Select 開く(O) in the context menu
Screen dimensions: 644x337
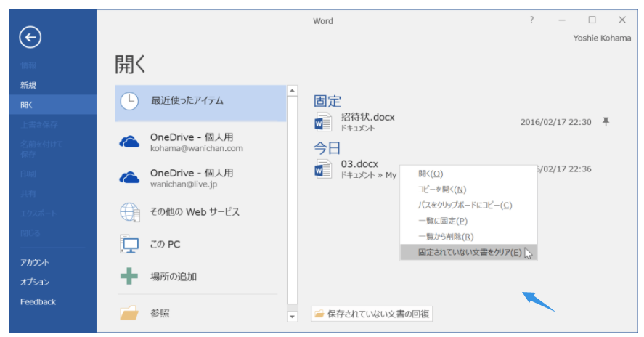point(468,174)
